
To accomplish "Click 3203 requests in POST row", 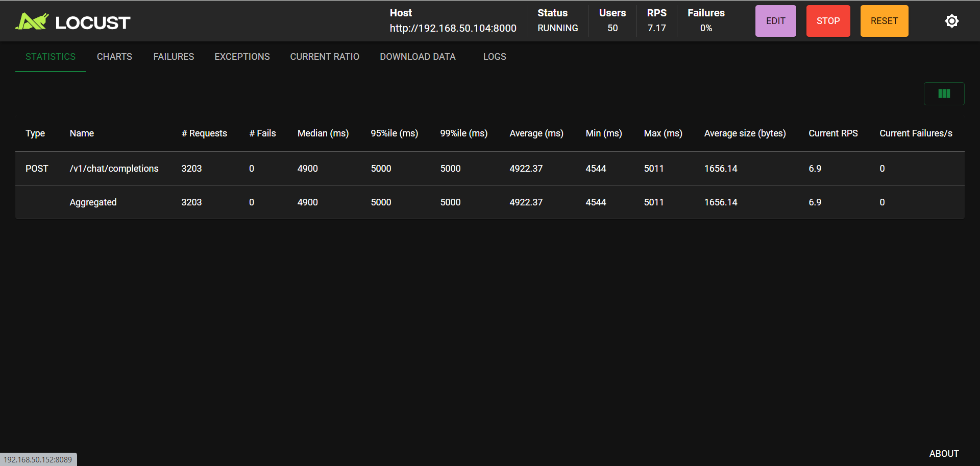I will 191,169.
